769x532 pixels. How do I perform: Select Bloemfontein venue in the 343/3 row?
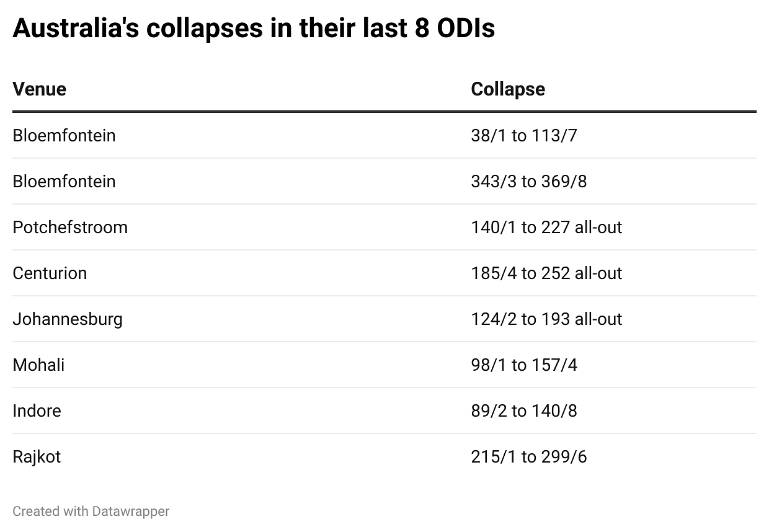(64, 181)
